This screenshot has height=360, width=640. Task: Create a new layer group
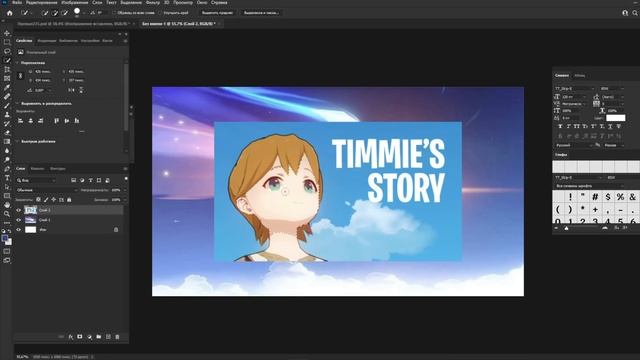99,337
